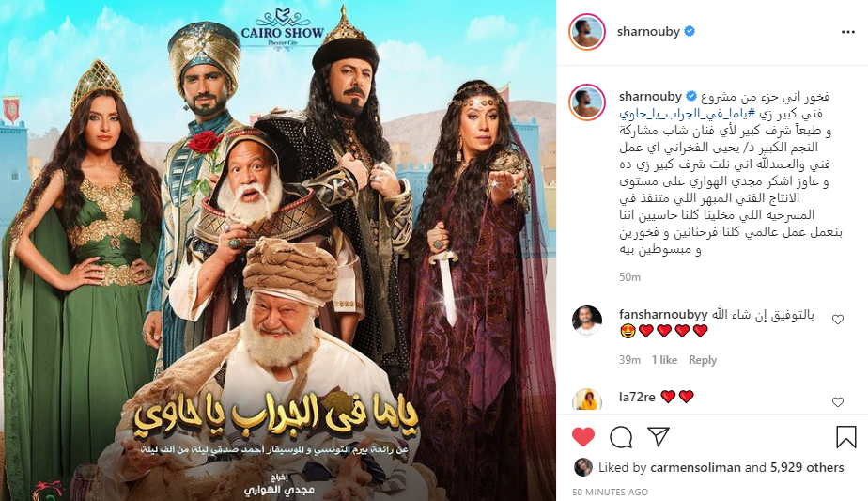The width and height of the screenshot is (868, 501).
Task: Reply to fansharnoubyy's comment
Action: click(x=703, y=360)
